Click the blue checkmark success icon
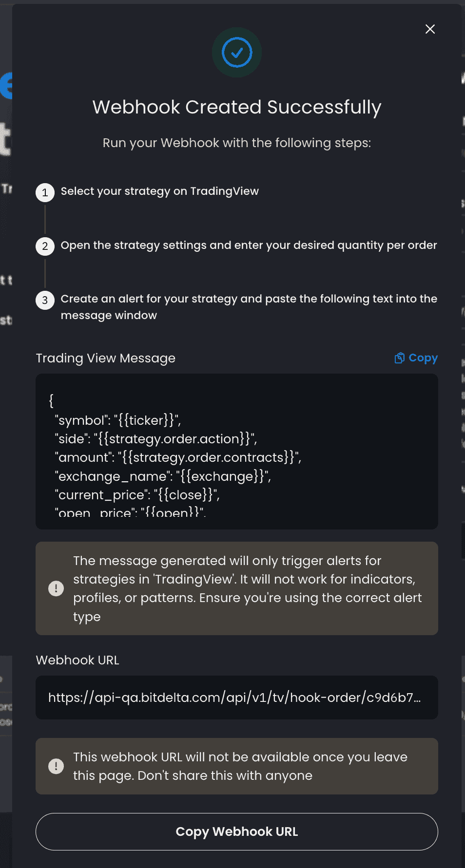The width and height of the screenshot is (465, 868). [x=237, y=52]
